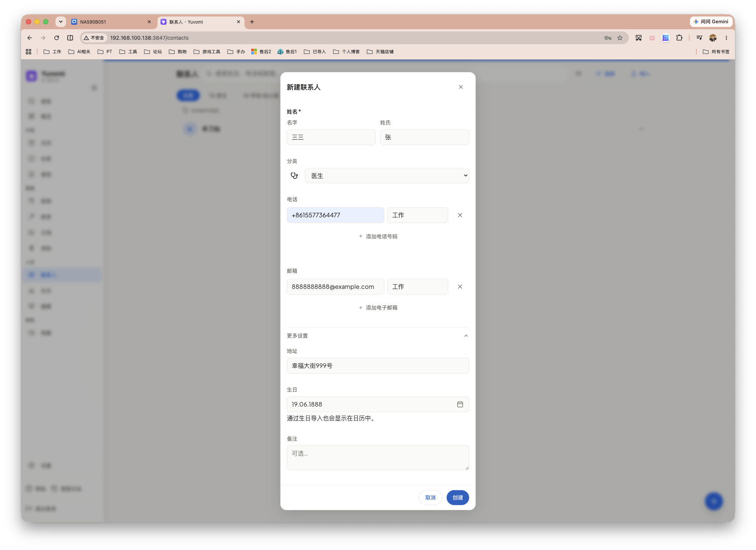Screen dimensions: 756x550
Task: Open the 游戏工具 bookmark folder
Action: coord(207,52)
